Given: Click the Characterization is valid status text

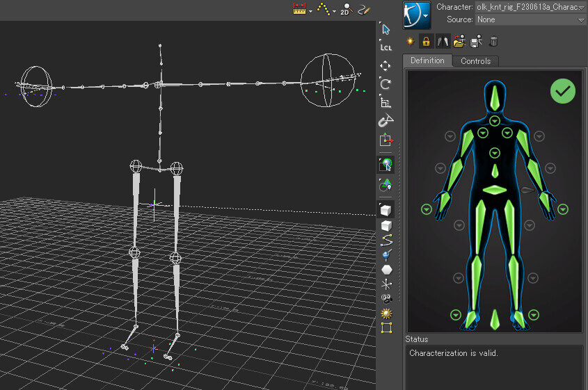Looking at the screenshot, I should point(454,353).
